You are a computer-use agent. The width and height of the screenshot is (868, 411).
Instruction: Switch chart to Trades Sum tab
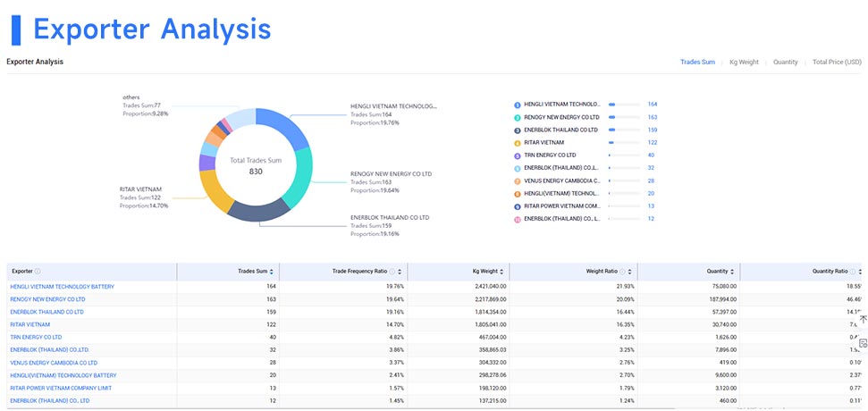(x=697, y=62)
